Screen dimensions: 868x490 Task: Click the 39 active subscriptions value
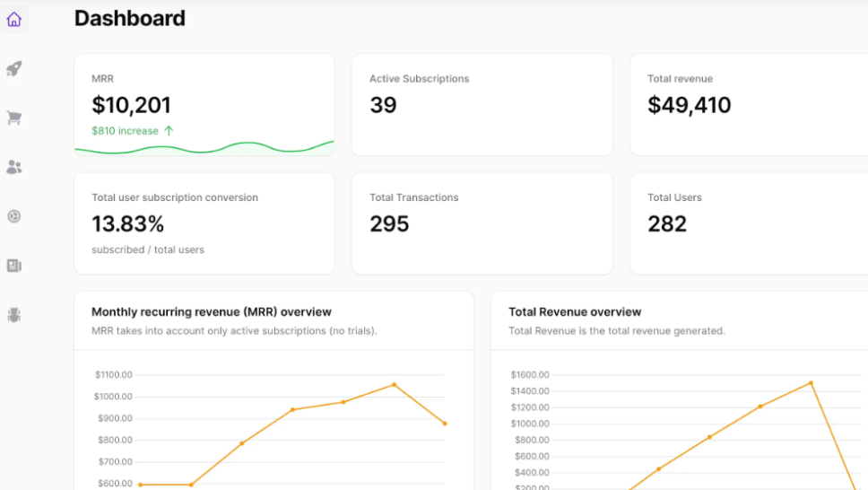(x=383, y=105)
